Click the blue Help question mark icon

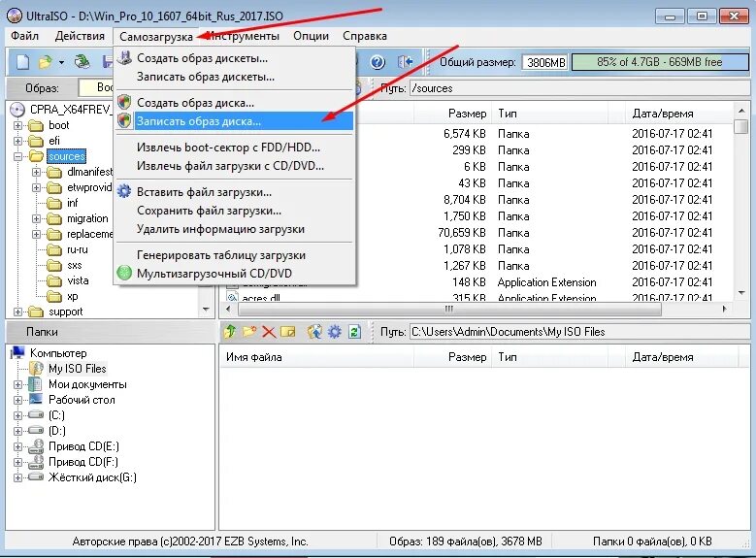378,62
